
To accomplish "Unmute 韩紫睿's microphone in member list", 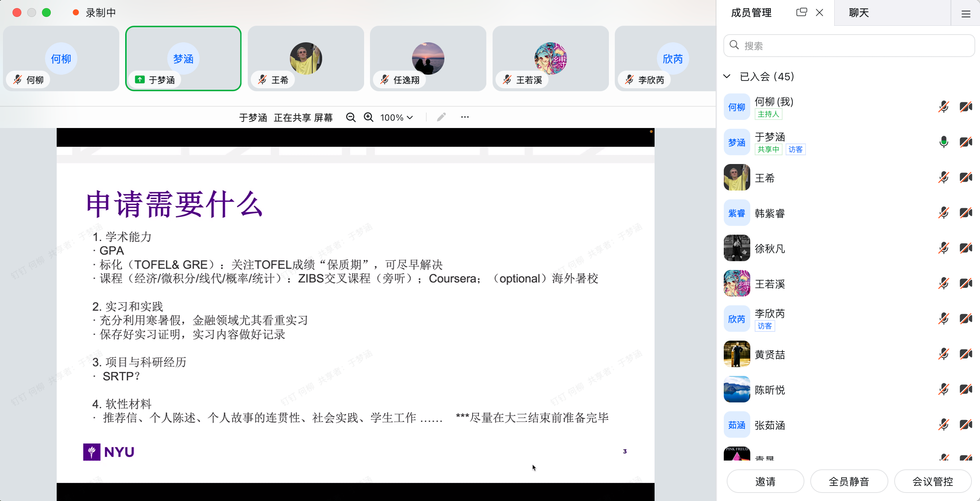I will click(x=944, y=213).
